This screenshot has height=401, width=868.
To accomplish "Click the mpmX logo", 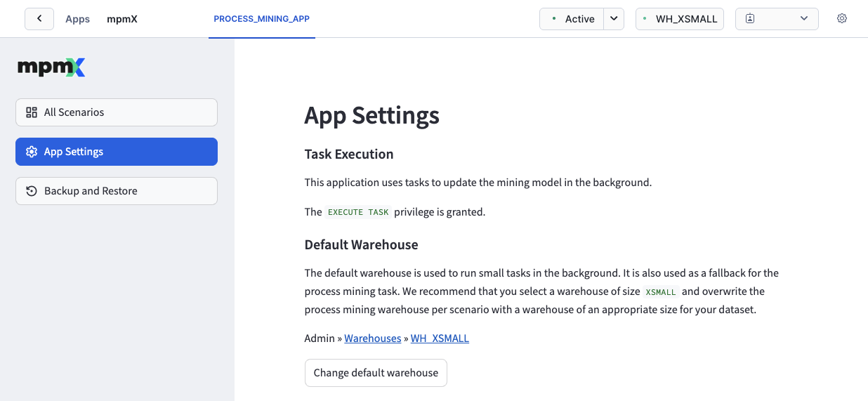I will tap(52, 67).
